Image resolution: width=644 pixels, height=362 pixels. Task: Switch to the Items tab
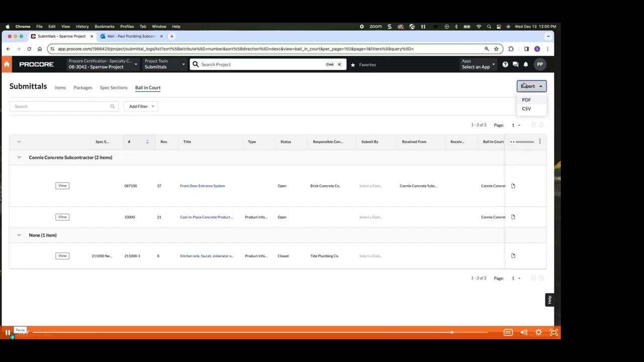(60, 88)
